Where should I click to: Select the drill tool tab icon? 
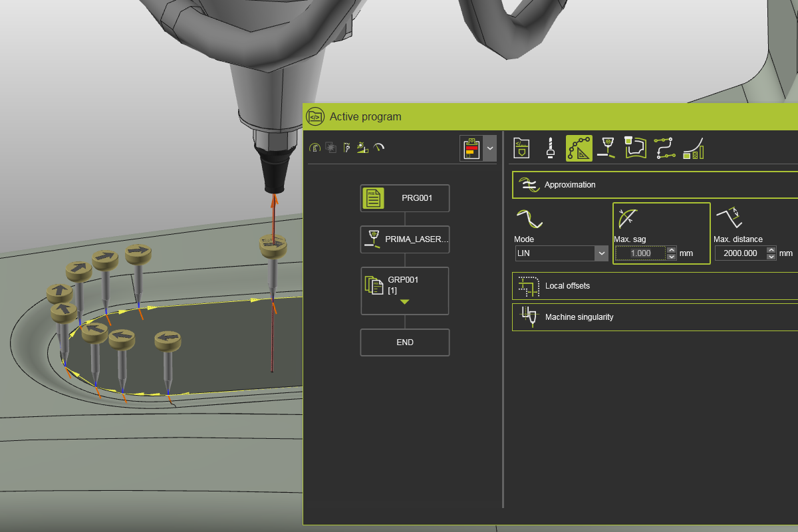pos(550,148)
